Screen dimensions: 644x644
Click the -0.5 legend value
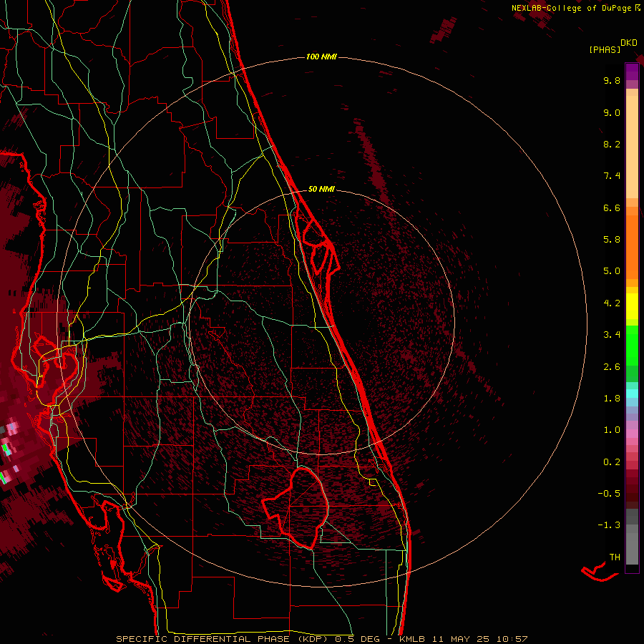click(x=609, y=494)
